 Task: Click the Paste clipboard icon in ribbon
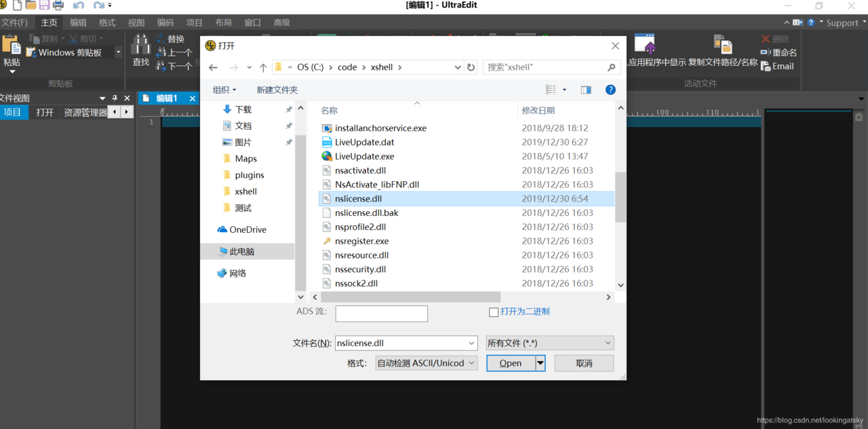(x=11, y=44)
